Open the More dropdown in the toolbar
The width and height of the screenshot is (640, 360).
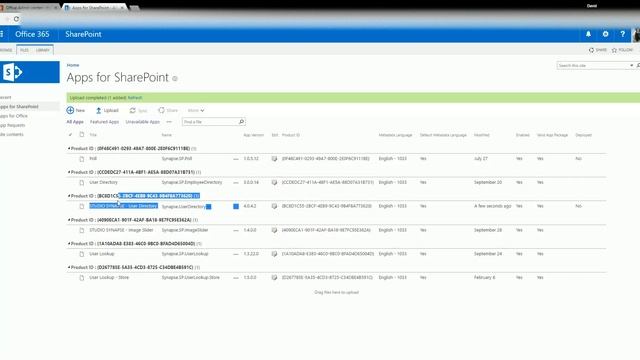(x=196, y=110)
